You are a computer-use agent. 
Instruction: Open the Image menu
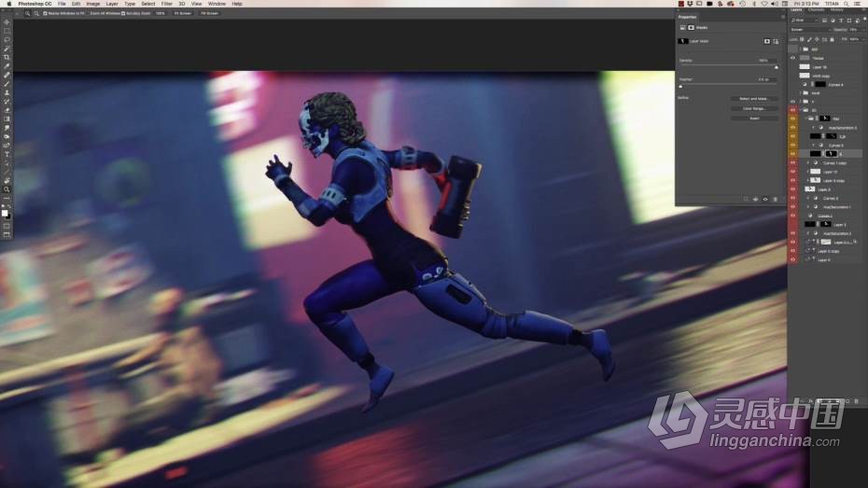(93, 4)
